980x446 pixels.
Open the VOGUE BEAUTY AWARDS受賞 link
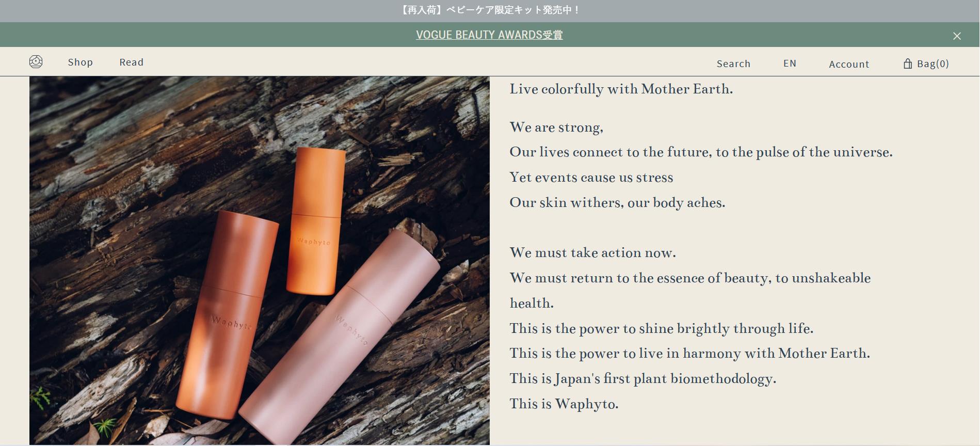(489, 35)
